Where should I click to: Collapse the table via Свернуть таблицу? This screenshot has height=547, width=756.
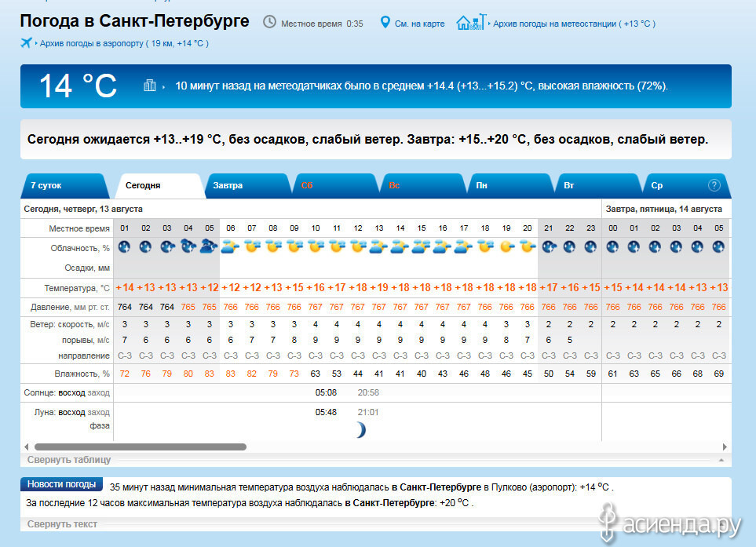coord(69,459)
